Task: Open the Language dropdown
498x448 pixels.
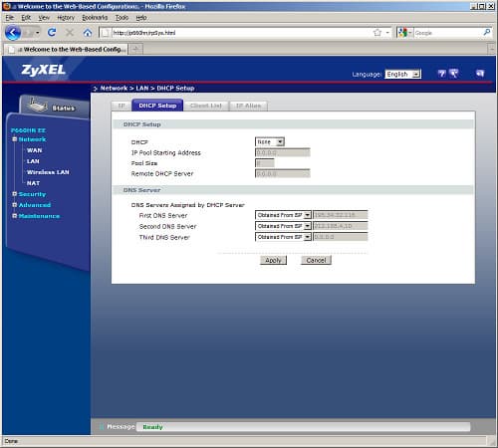Action: (x=402, y=74)
